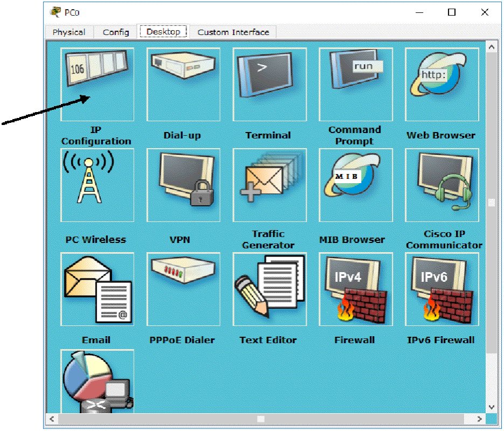Viewport: 504px width, 431px height.
Task: Switch to the Config tab
Action: click(116, 32)
